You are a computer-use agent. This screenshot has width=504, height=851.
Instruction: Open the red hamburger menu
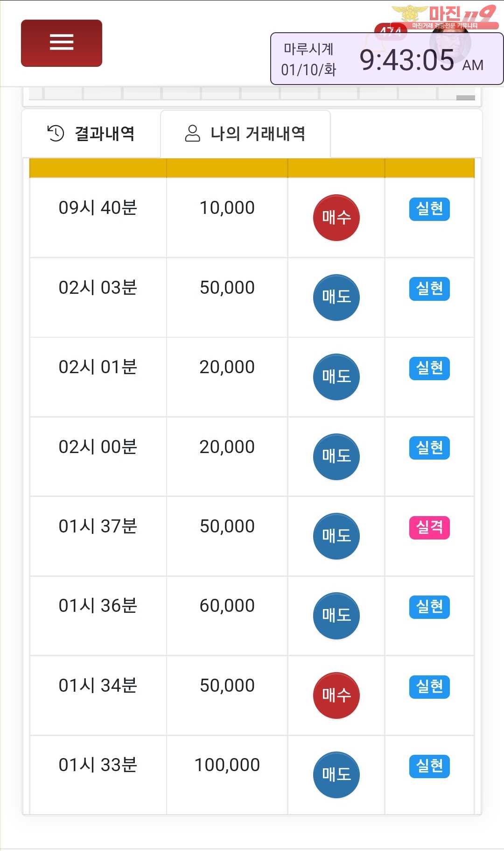click(62, 43)
